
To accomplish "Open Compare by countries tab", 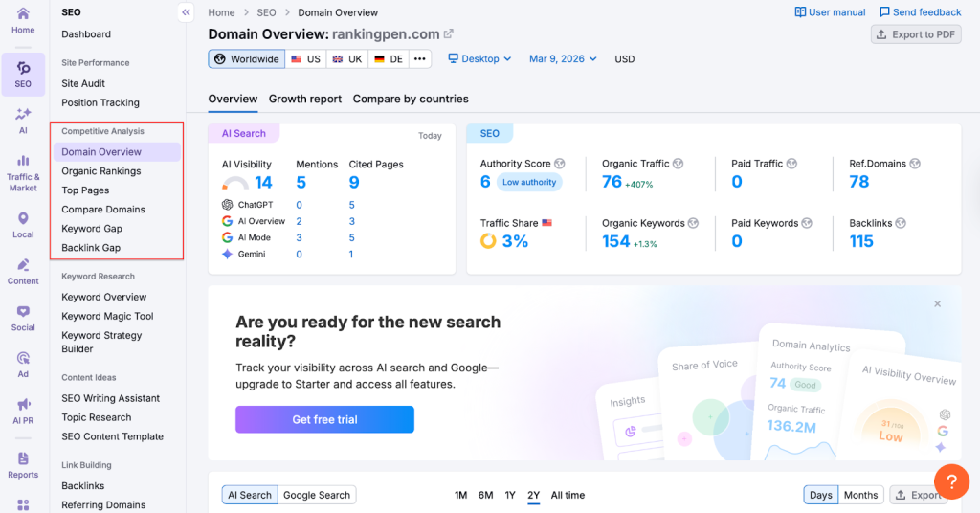I will (411, 99).
